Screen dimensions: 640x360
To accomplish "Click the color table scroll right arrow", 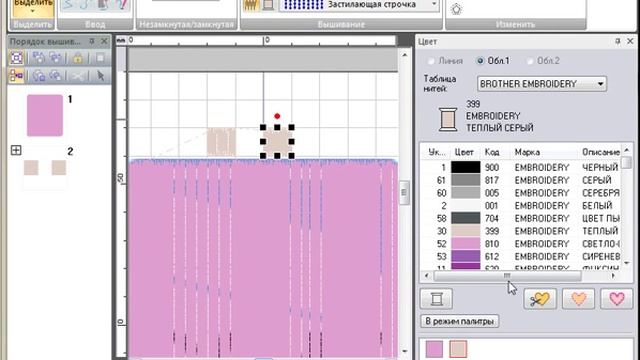I will 613,276.
